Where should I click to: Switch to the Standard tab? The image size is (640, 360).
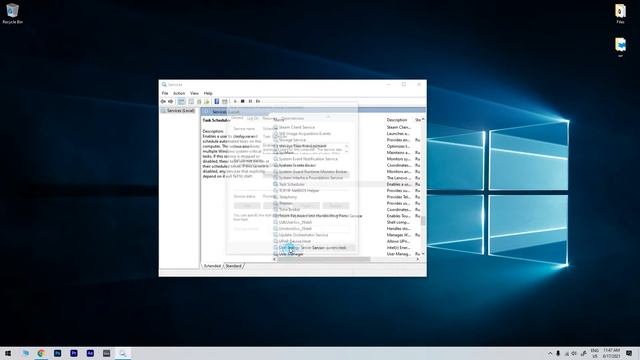coord(233,266)
